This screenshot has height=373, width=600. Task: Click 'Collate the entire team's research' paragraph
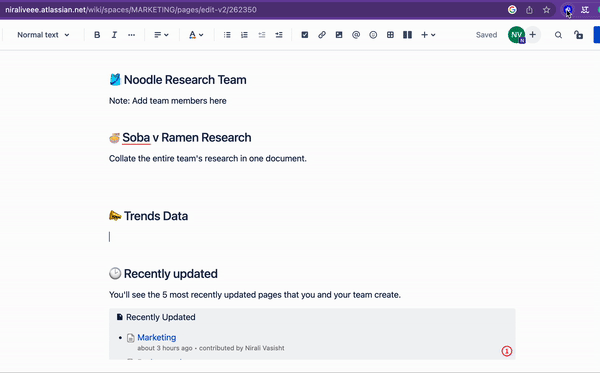208,158
